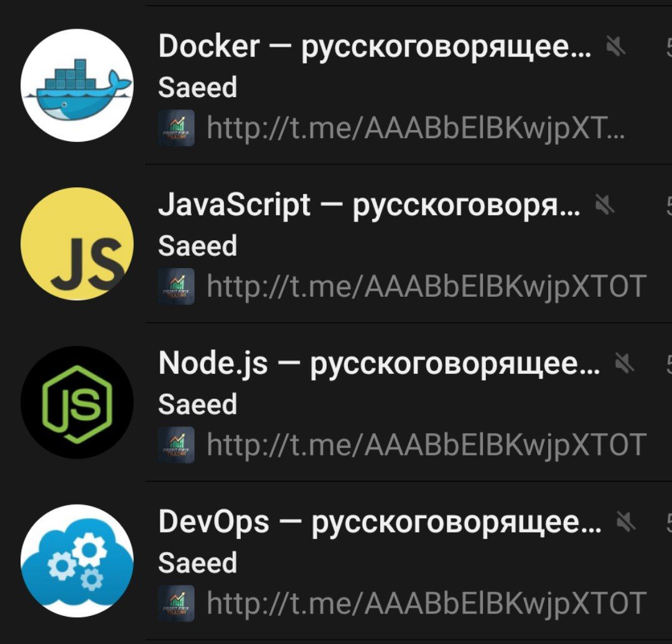Click the forex thumbnail in JavaScript chat preview

[x=176, y=286]
